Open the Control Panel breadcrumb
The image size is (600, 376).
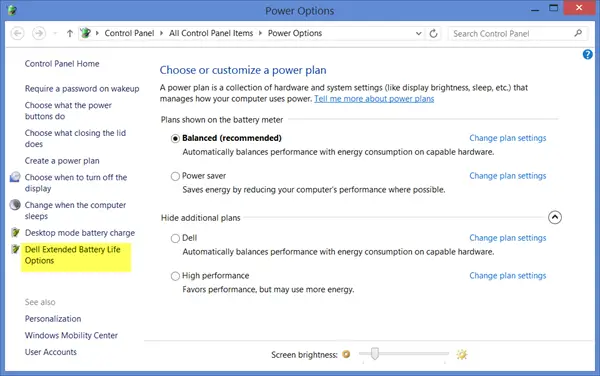(129, 33)
